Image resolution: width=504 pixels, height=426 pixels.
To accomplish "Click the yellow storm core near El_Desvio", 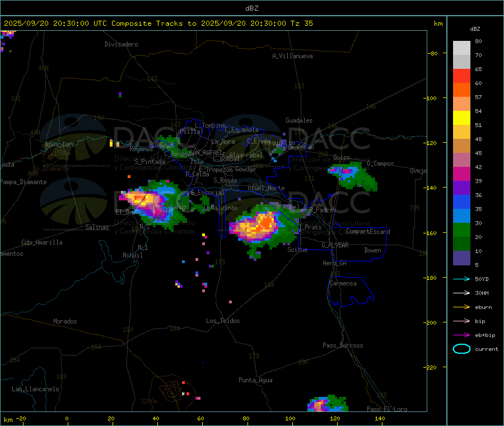I will pos(142,200).
